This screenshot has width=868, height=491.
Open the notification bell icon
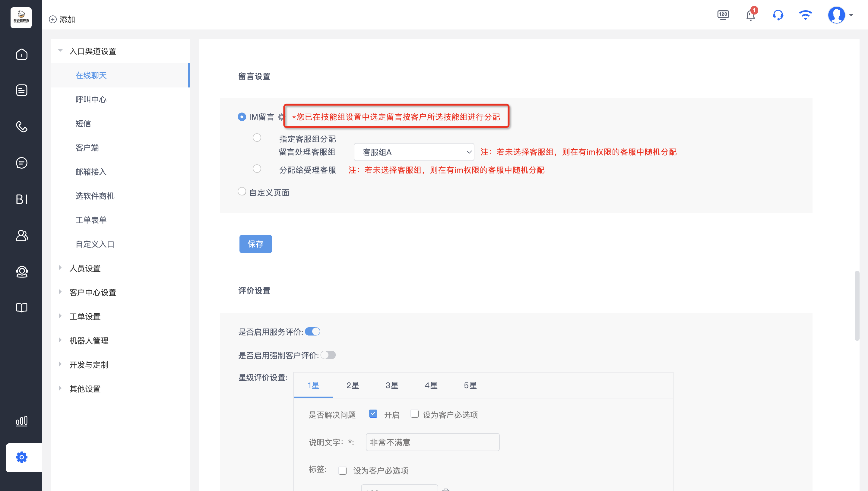click(750, 15)
